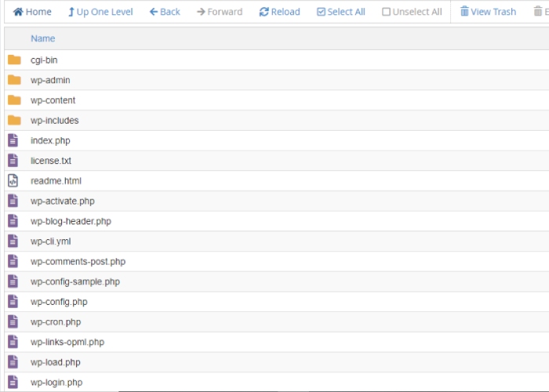This screenshot has width=549, height=392.
Task: Click the wp-includes folder icon
Action: pos(14,121)
